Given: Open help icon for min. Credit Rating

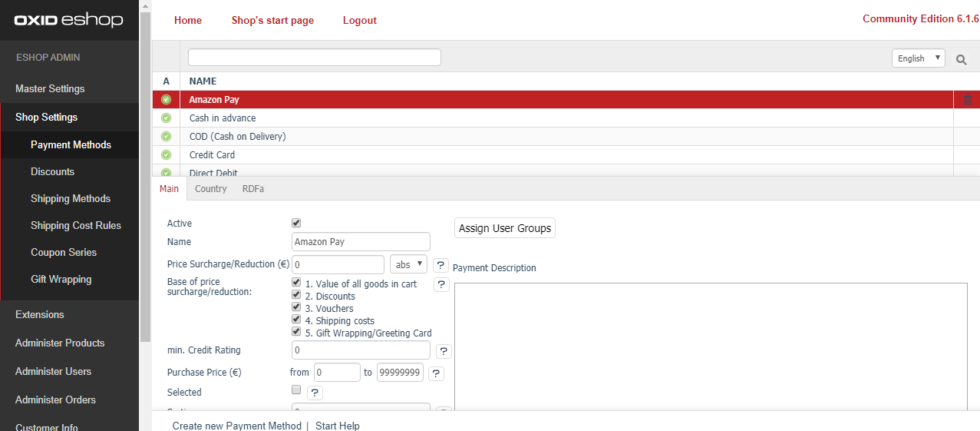Looking at the screenshot, I should tap(444, 351).
